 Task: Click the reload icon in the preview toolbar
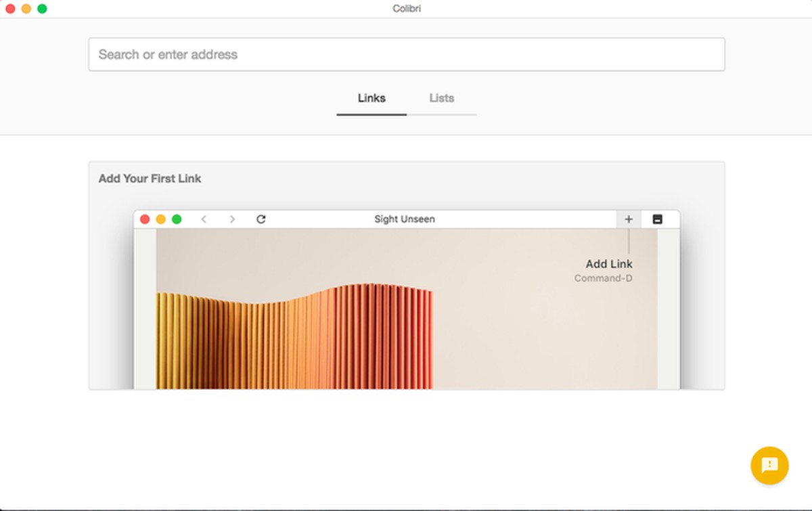pyautogui.click(x=261, y=219)
